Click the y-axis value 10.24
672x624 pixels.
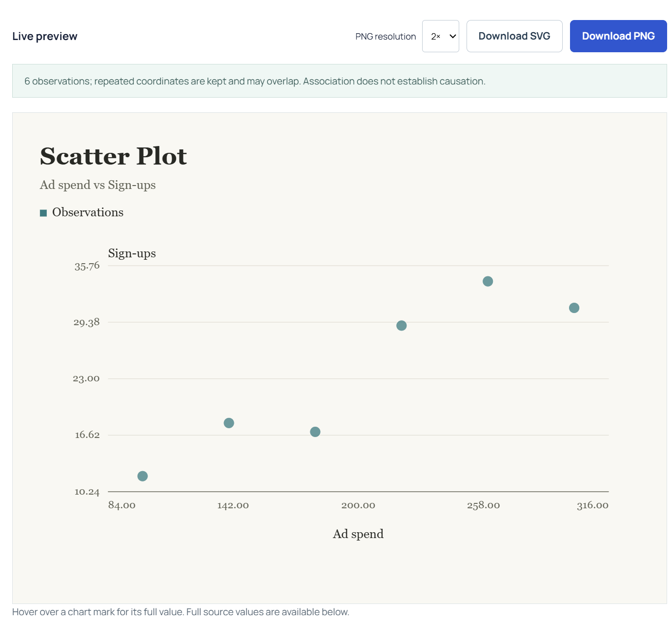[87, 492]
